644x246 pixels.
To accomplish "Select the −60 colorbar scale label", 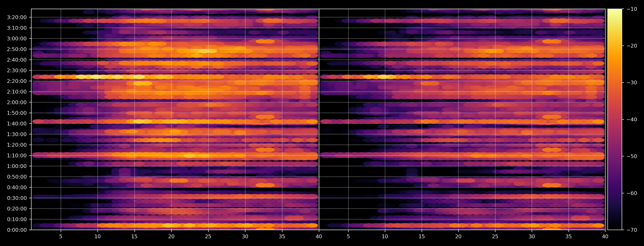I will 632,193.
